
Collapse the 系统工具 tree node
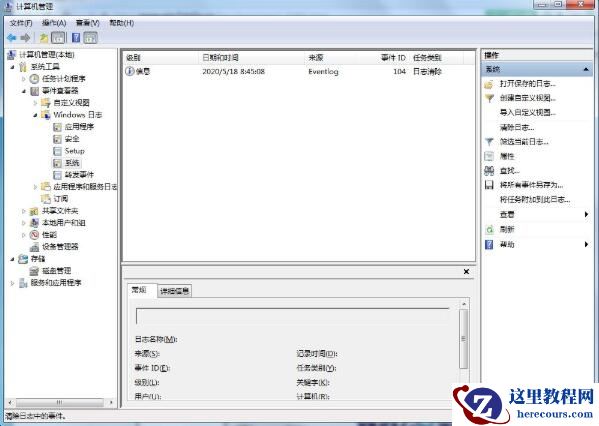pos(12,67)
